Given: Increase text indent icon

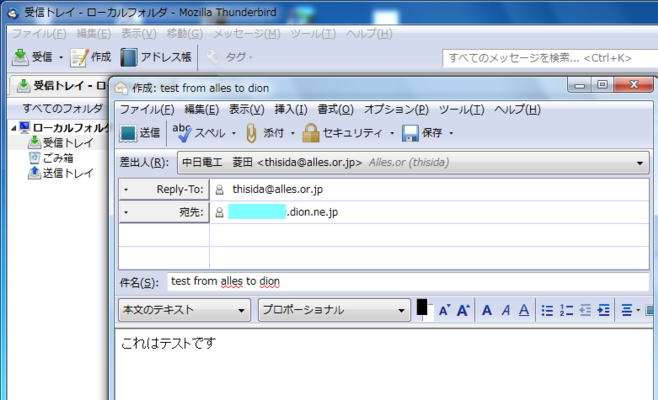Looking at the screenshot, I should (603, 311).
